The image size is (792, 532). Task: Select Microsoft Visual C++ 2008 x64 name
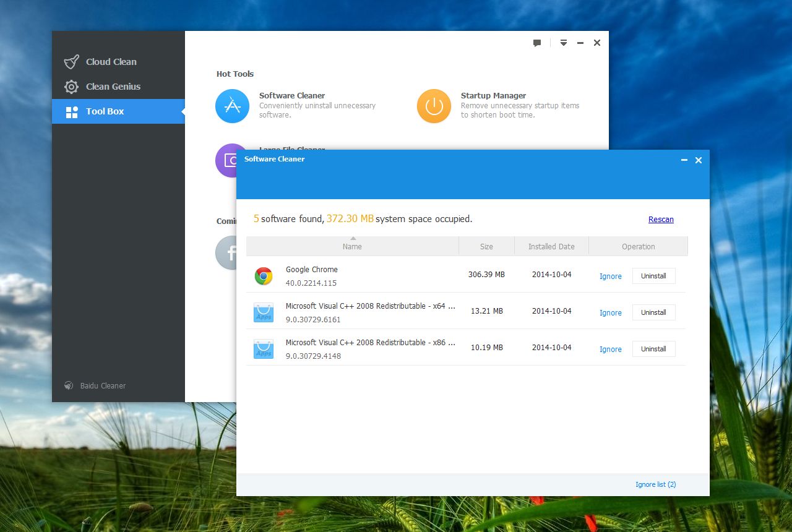click(371, 306)
